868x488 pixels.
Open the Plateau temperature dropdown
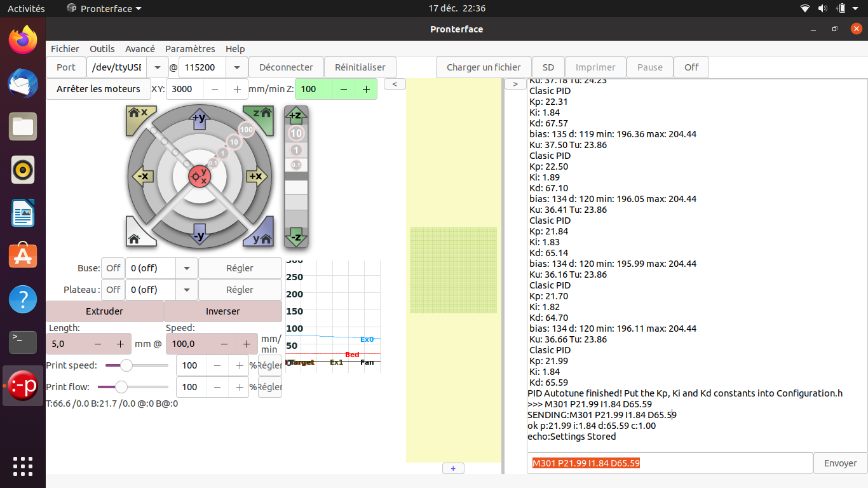coord(186,290)
